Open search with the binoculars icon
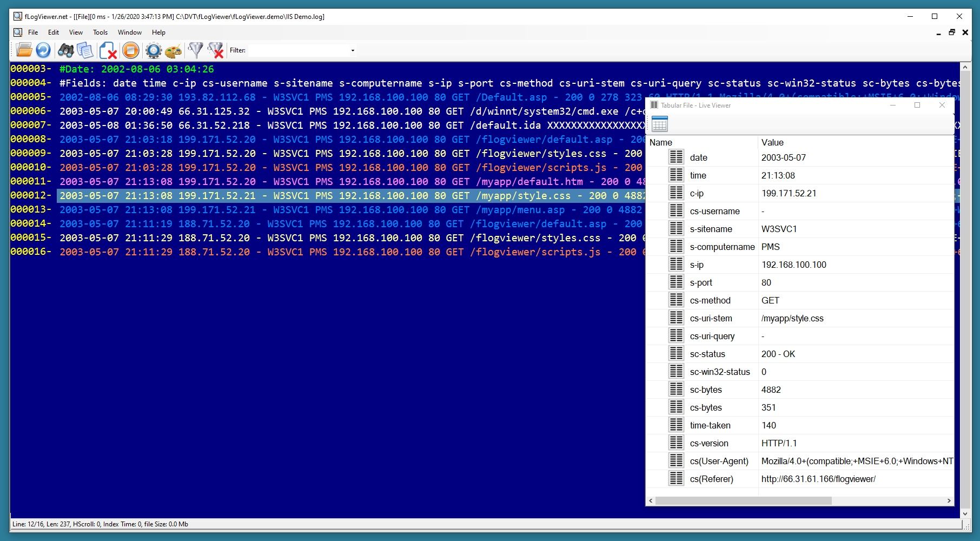980x541 pixels. (66, 50)
